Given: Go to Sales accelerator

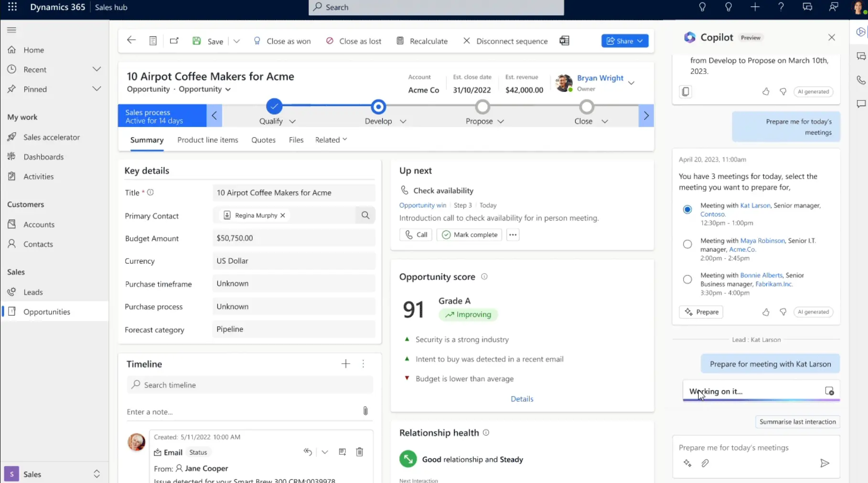Looking at the screenshot, I should coord(52,137).
